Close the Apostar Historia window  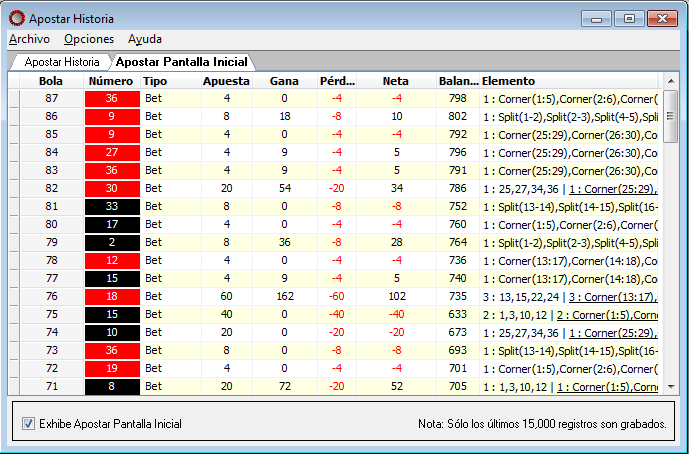pyautogui.click(x=662, y=19)
